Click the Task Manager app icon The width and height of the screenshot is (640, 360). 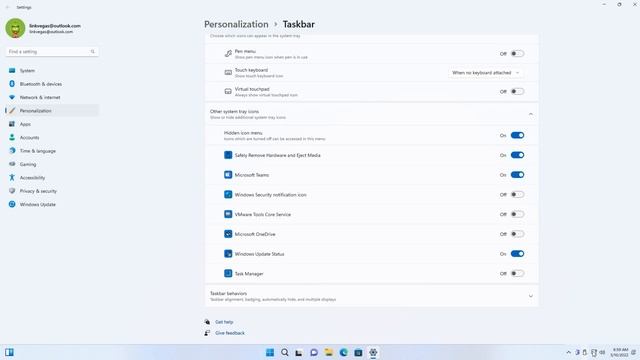pyautogui.click(x=228, y=273)
